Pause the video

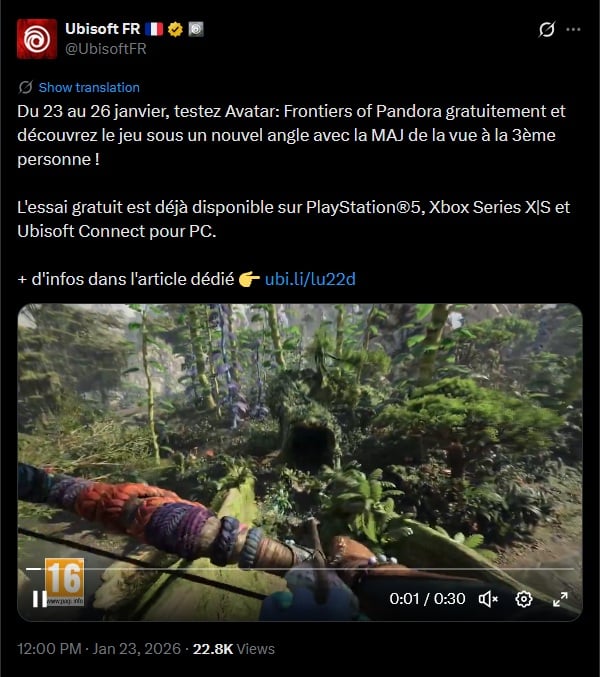[40, 599]
